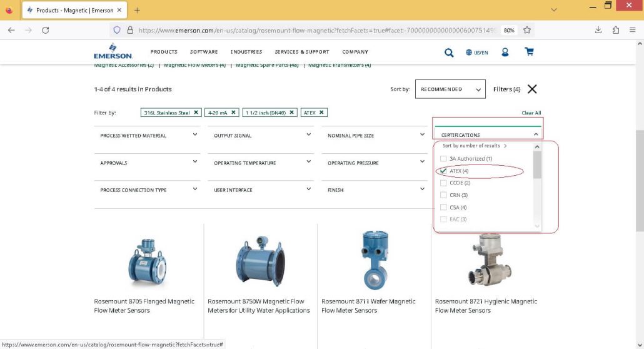Open Rosemount 8711 Wafer Magnetic Flow Meter link
This screenshot has width=644, height=349.
pos(368,306)
